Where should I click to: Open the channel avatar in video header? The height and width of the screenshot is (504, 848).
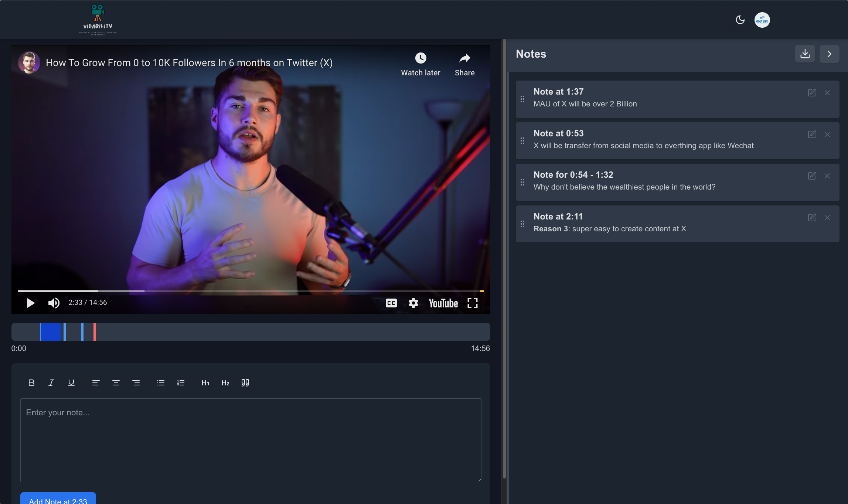coord(29,62)
